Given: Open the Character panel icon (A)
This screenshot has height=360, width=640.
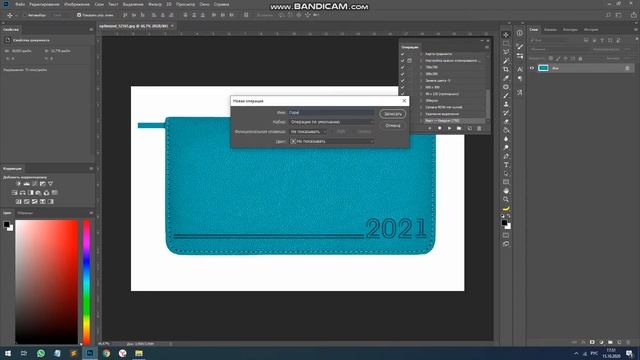Looking at the screenshot, I should point(520,69).
